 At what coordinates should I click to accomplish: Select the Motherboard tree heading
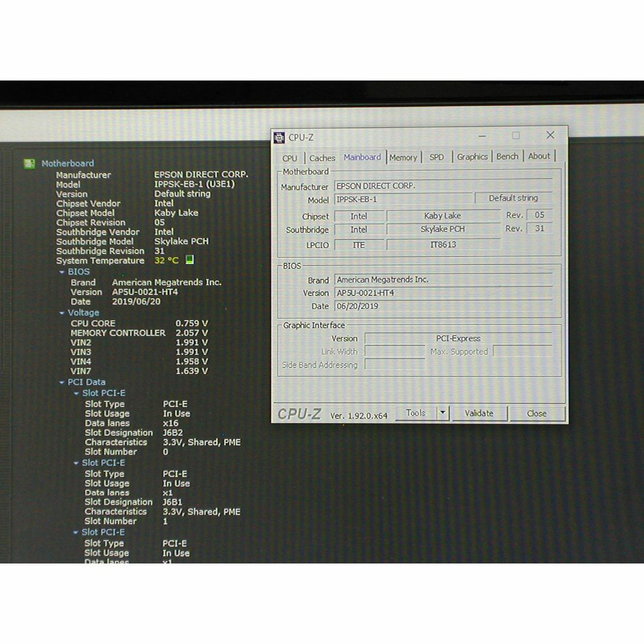(67, 163)
